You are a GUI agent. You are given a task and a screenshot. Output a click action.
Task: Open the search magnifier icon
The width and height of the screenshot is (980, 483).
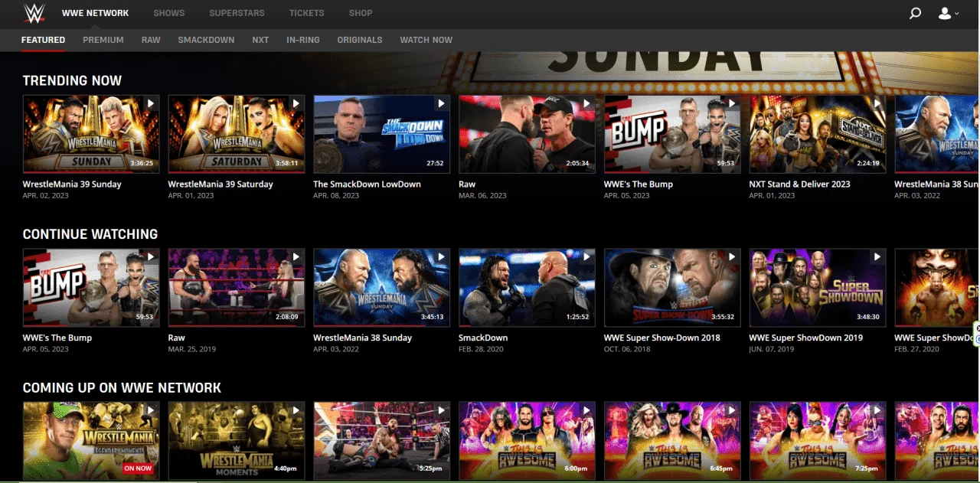coord(915,13)
